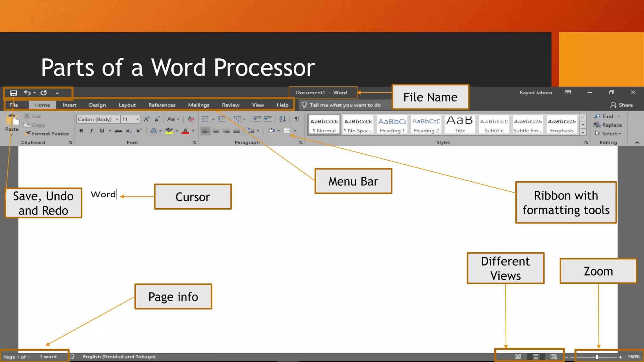Click the Share button
The height and width of the screenshot is (362, 644).
point(621,105)
